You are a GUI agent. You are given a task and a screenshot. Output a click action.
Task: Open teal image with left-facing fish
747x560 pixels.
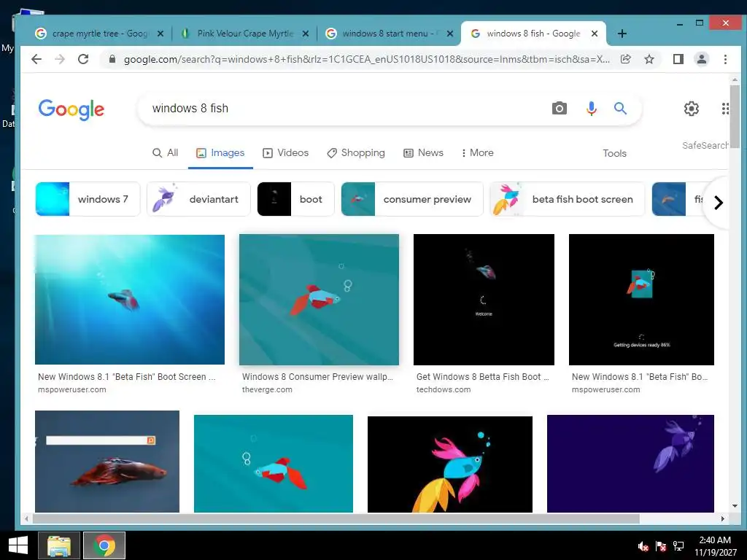point(274,463)
